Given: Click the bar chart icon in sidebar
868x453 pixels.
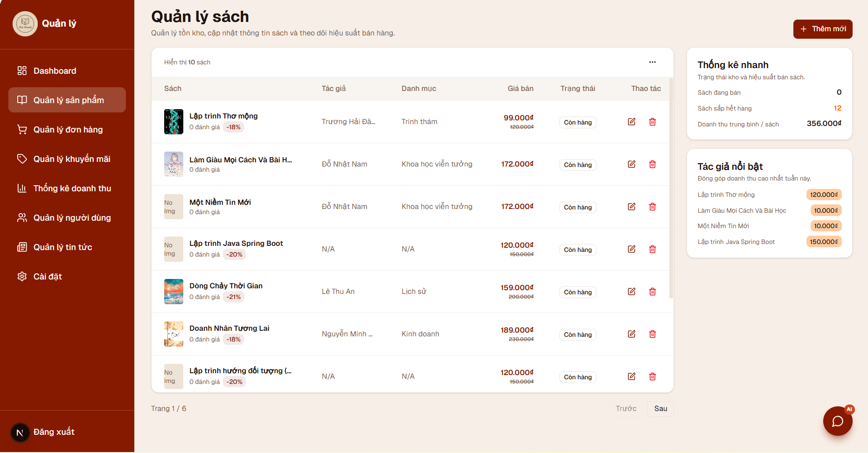Looking at the screenshot, I should [x=22, y=188].
